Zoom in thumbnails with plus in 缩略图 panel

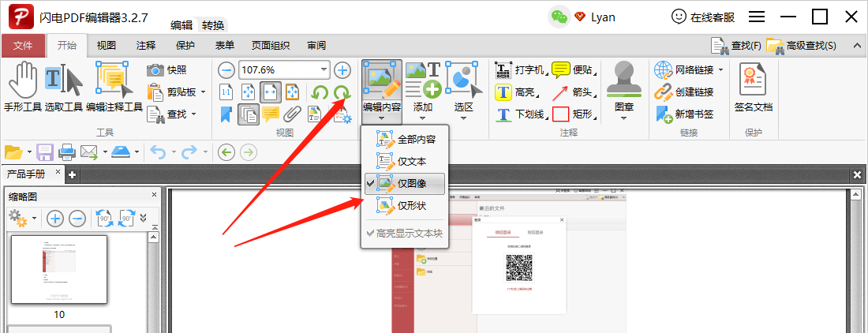54,219
